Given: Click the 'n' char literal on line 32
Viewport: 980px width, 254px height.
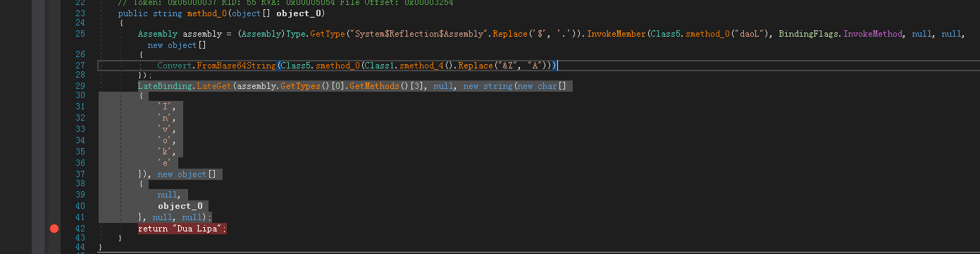Looking at the screenshot, I should (x=165, y=117).
